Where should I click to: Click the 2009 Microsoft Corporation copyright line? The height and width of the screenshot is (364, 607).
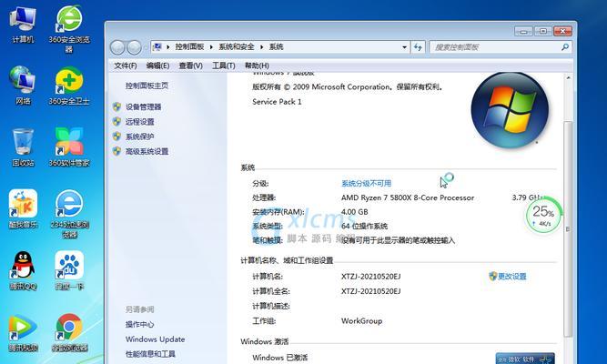(348, 87)
